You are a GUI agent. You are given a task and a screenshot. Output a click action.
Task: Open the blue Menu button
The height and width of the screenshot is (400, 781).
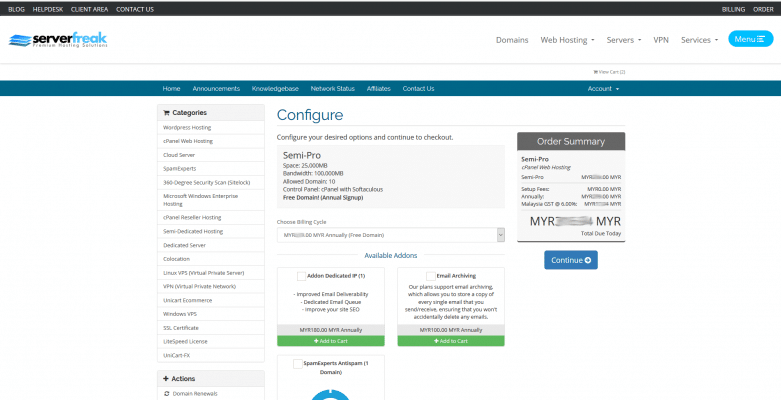[x=750, y=39]
